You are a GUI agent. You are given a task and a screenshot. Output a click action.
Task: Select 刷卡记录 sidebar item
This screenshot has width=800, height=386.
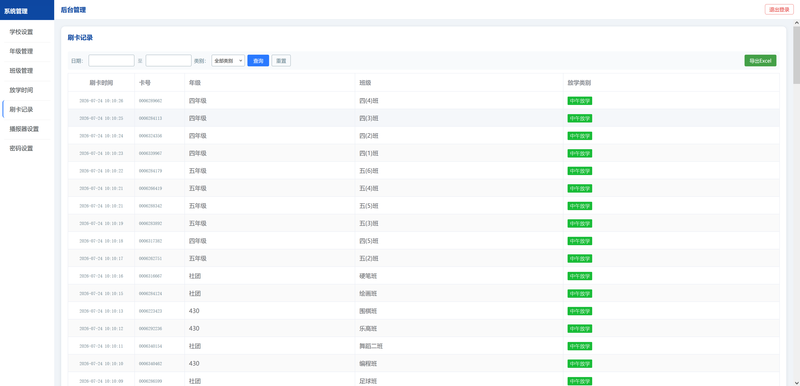pyautogui.click(x=21, y=109)
